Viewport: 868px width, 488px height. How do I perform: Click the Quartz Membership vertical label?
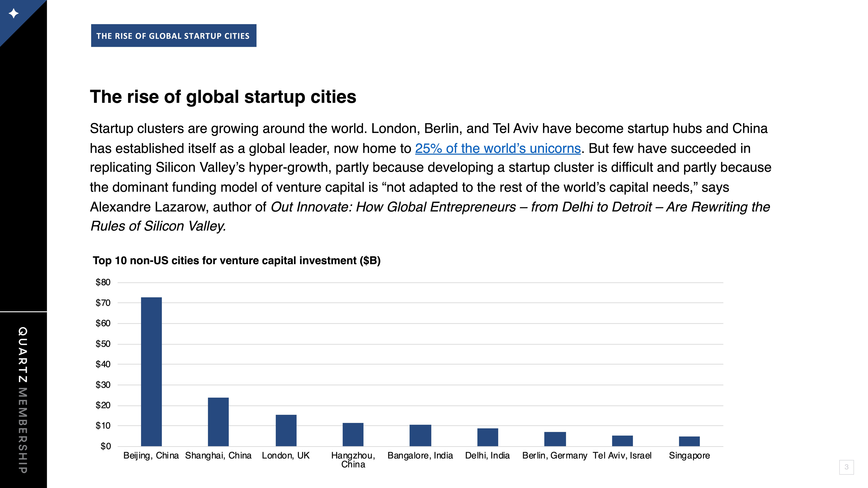(23, 400)
